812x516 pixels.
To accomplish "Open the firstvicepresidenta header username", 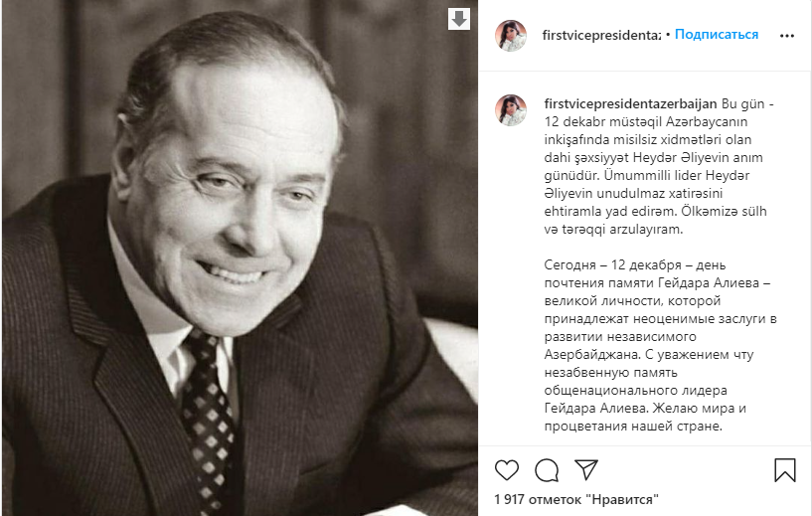I will [602, 35].
